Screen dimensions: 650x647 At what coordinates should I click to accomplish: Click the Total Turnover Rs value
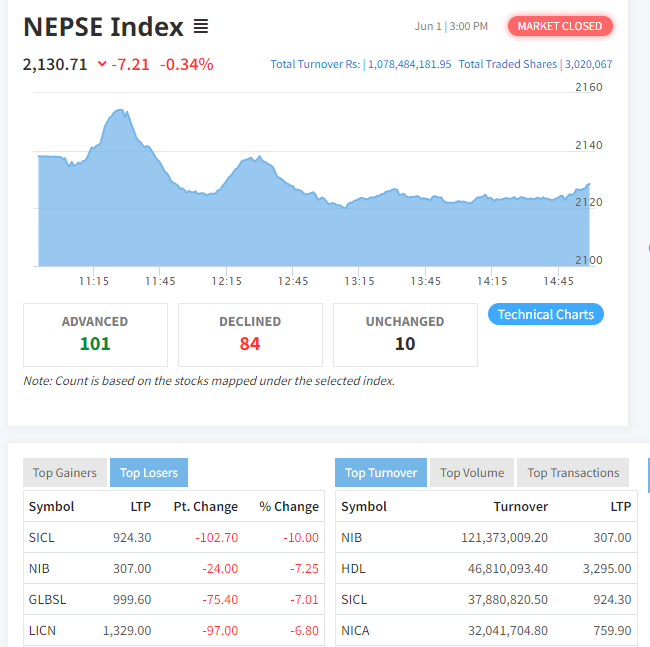tap(410, 65)
